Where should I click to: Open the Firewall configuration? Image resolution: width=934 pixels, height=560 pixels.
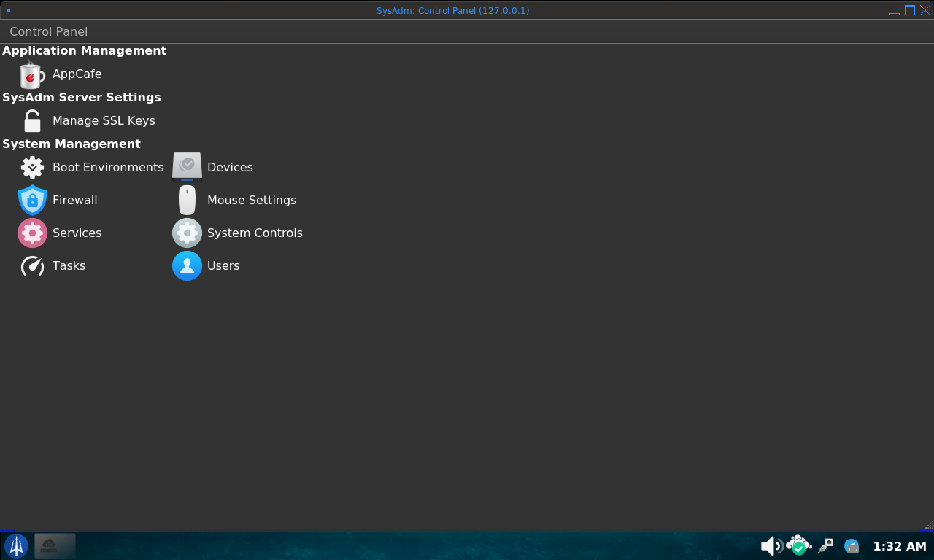(x=58, y=201)
